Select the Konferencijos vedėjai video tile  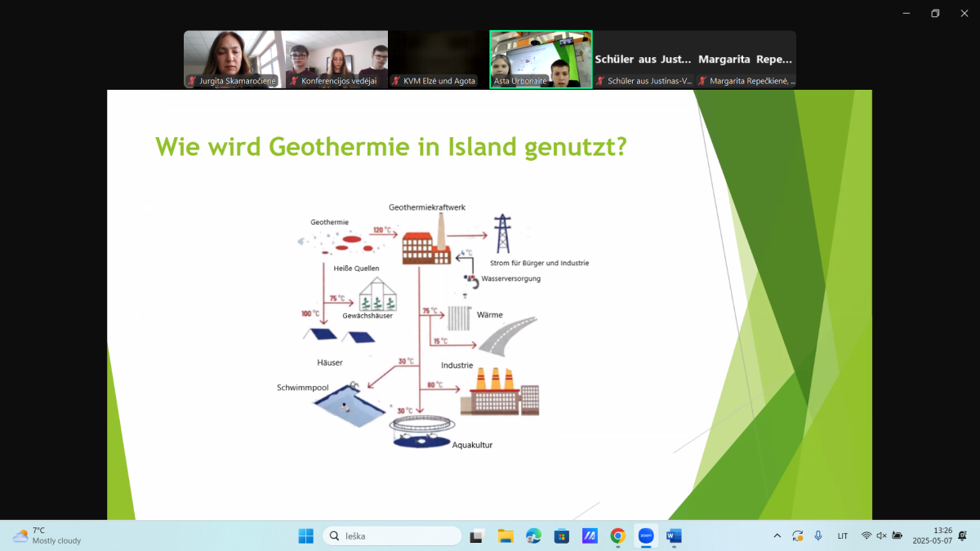click(x=336, y=59)
